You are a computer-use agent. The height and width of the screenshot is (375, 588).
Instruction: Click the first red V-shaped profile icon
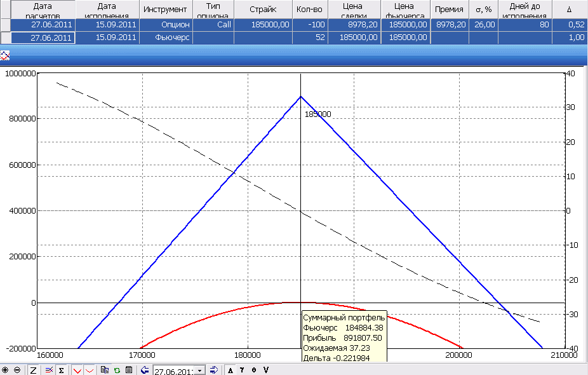77,370
